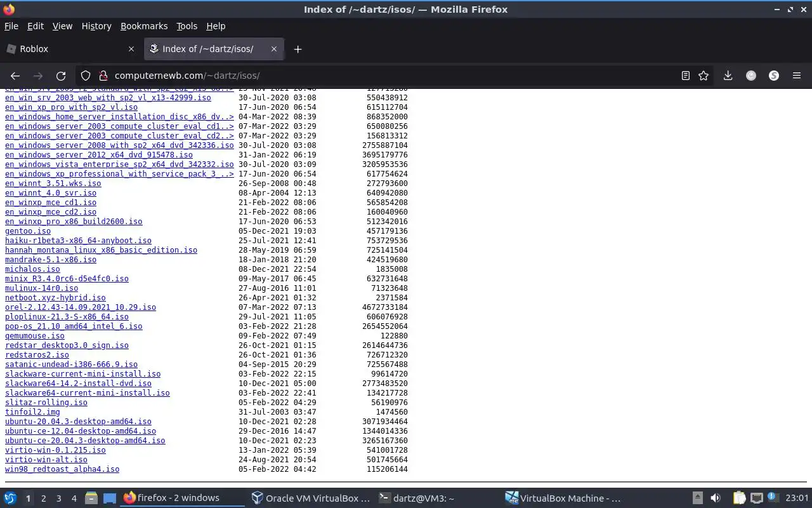Open the Help menu
Screen dimensions: 812x508
tap(216, 26)
